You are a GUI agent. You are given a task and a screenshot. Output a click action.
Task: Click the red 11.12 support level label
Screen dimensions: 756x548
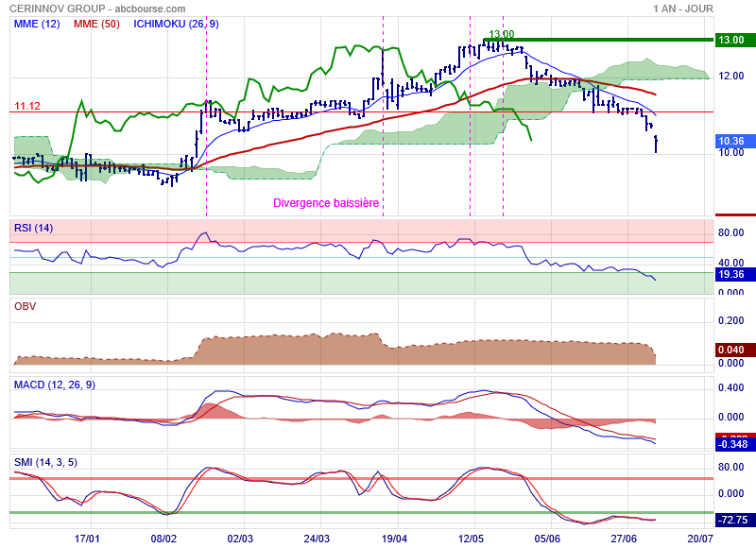pos(27,106)
